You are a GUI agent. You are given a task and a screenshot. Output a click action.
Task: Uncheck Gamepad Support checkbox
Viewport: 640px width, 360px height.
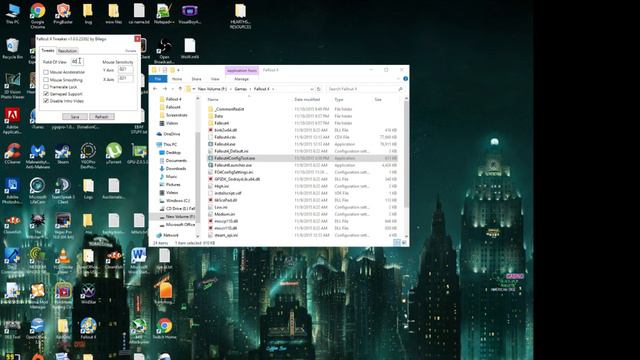click(x=46, y=93)
